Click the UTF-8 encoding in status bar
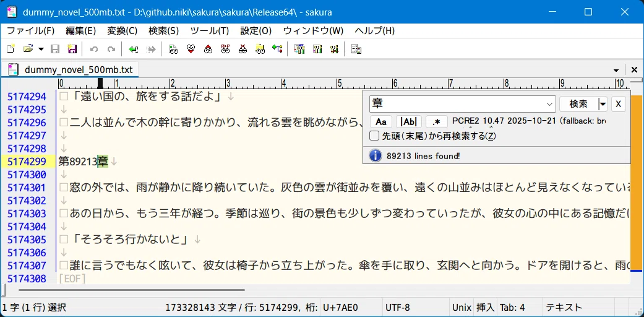Viewport: 644px width, 317px height. (398, 308)
